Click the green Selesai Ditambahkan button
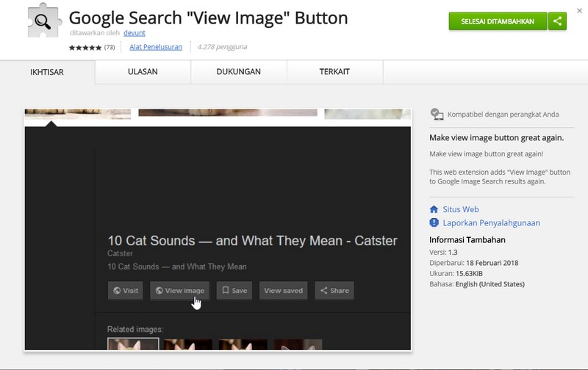 (498, 21)
